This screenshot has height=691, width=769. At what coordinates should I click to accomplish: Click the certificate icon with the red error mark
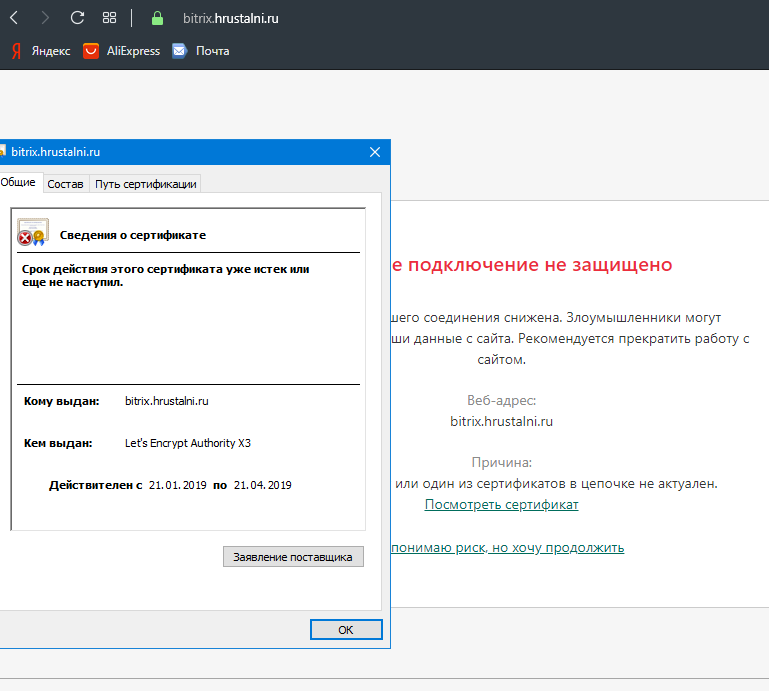pyautogui.click(x=31, y=233)
